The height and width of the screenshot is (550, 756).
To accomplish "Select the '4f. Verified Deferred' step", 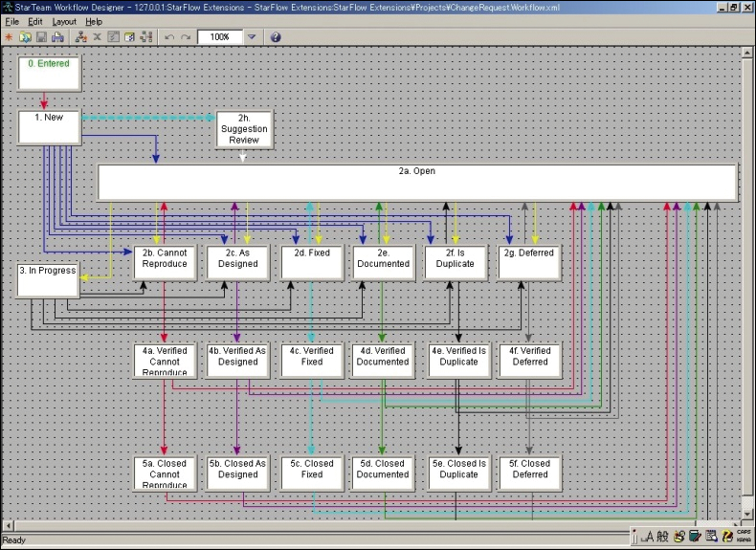I will point(529,361).
